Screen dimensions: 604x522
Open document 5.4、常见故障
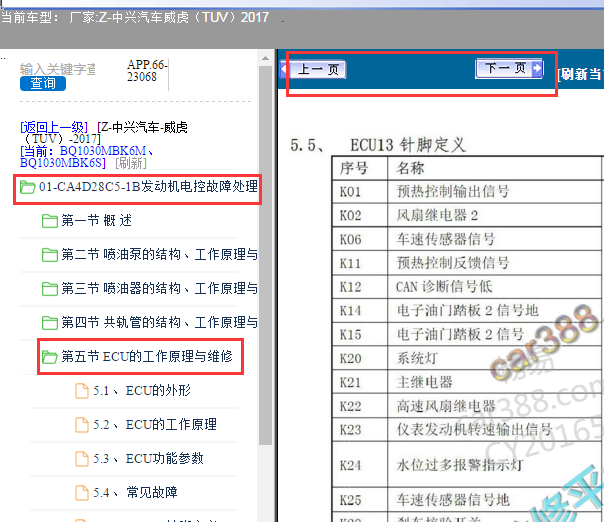(135, 492)
